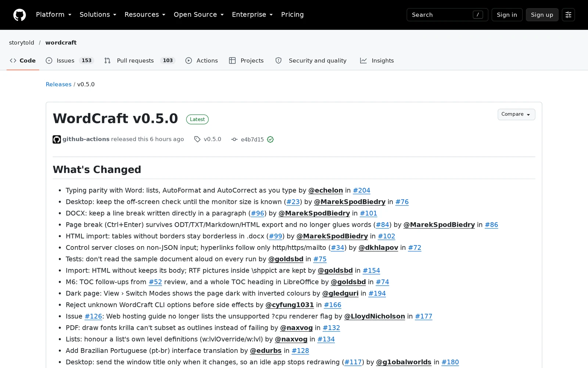Visit the @edurbs profile link
This screenshot has width=588, height=368.
266,351
